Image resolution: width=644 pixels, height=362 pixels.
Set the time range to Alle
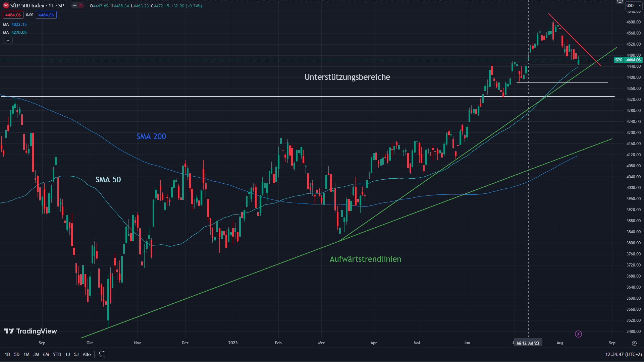click(87, 354)
